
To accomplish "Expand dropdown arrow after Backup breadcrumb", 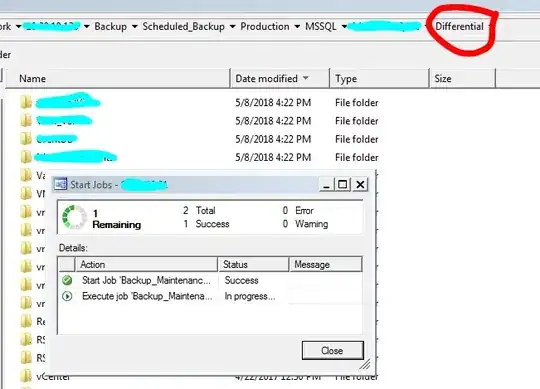I will tap(135, 27).
